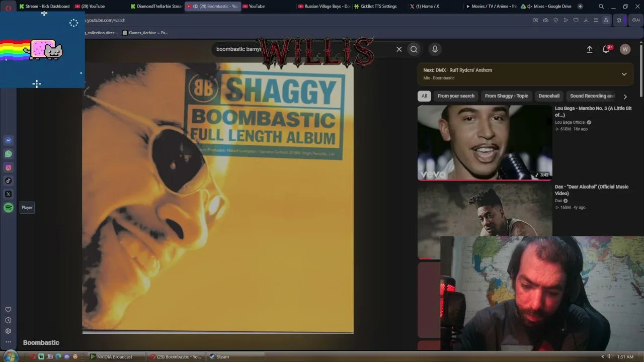Select the Sound Recording filter chip

[x=592, y=96]
